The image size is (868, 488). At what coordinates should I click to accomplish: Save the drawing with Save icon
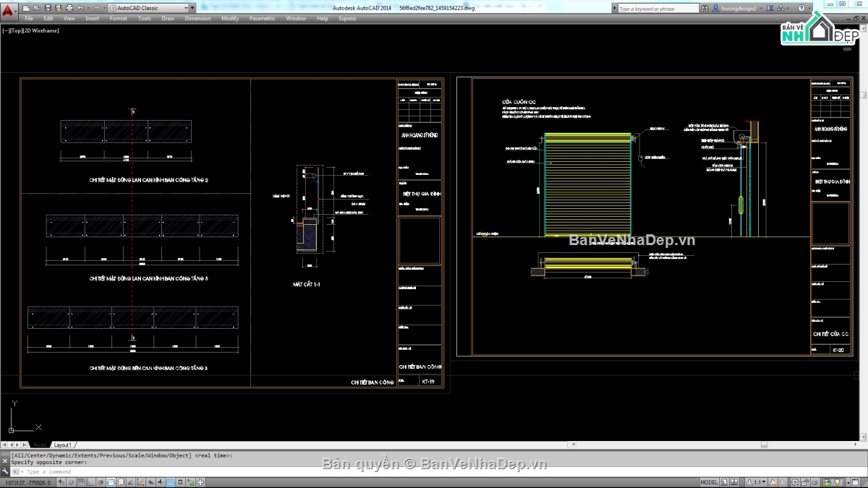pyautogui.click(x=48, y=8)
